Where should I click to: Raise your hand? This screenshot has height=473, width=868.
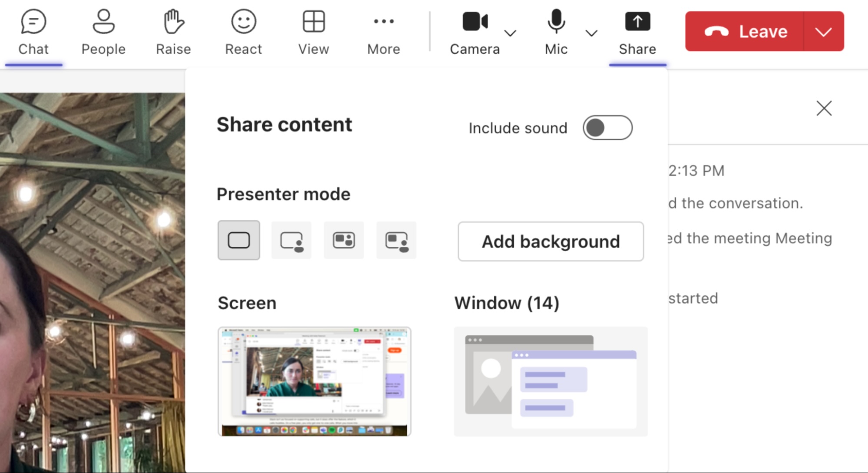click(173, 33)
